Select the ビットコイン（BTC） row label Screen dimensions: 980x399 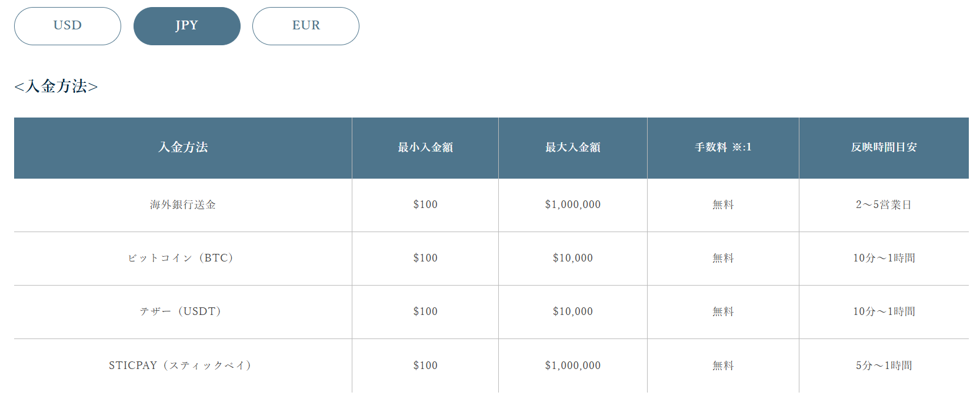[x=183, y=258]
